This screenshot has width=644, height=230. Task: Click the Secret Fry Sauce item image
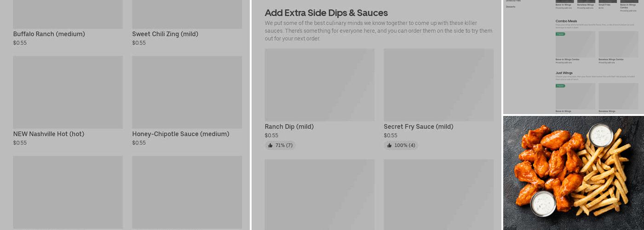(x=438, y=85)
